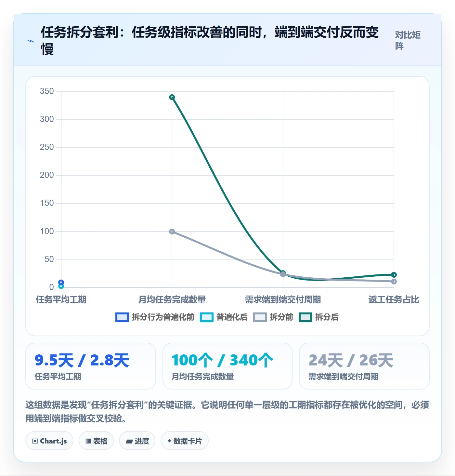This screenshot has width=455, height=476.
Task: Select the 100个 / 340个 月均任务完成数量 card
Action: [227, 366]
